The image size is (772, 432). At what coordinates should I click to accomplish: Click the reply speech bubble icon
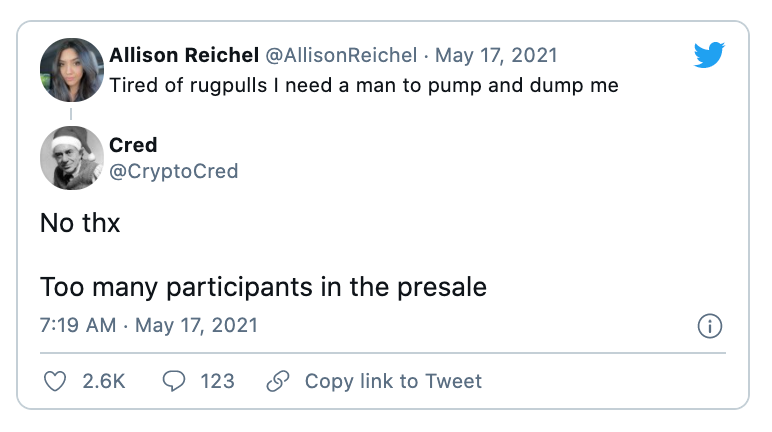point(174,381)
